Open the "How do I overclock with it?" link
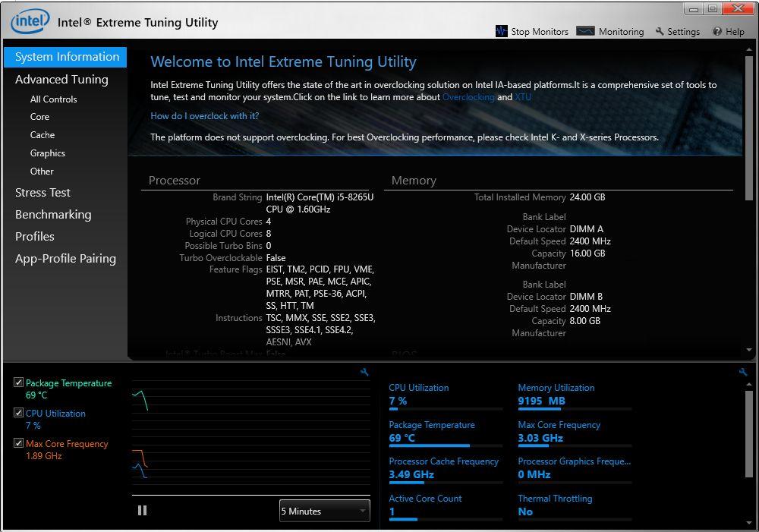Viewport: 759px width, 532px height. [204, 116]
